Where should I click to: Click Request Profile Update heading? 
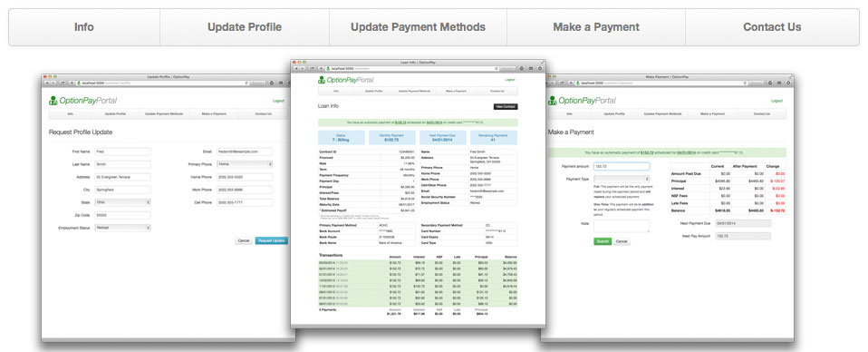81,132
